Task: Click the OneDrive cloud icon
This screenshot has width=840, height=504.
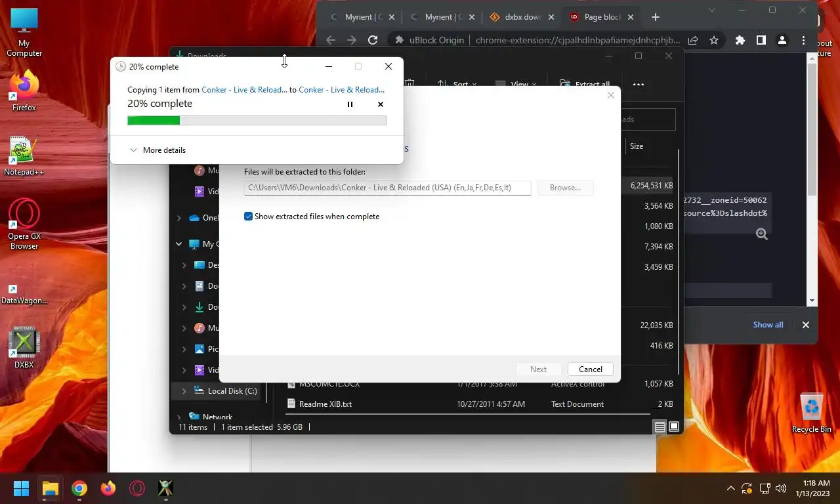Action: tap(194, 218)
